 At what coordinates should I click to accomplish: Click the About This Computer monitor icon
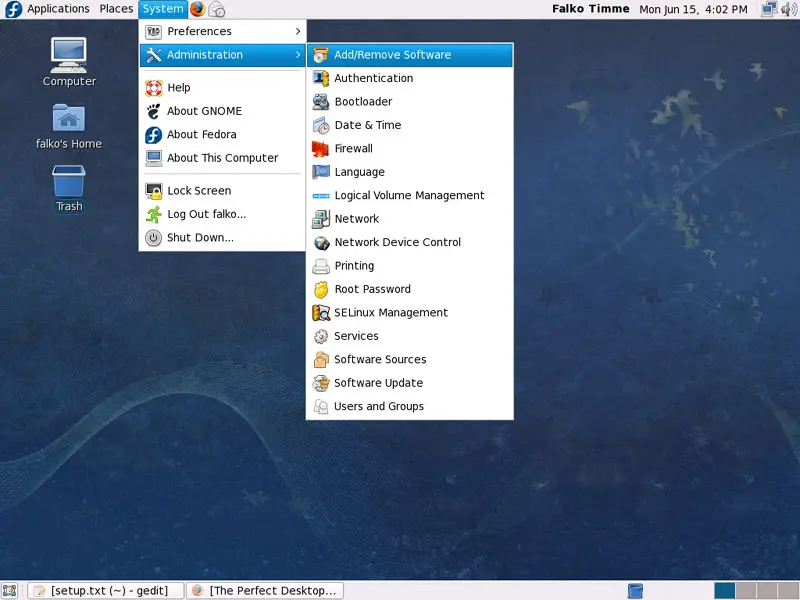click(154, 158)
